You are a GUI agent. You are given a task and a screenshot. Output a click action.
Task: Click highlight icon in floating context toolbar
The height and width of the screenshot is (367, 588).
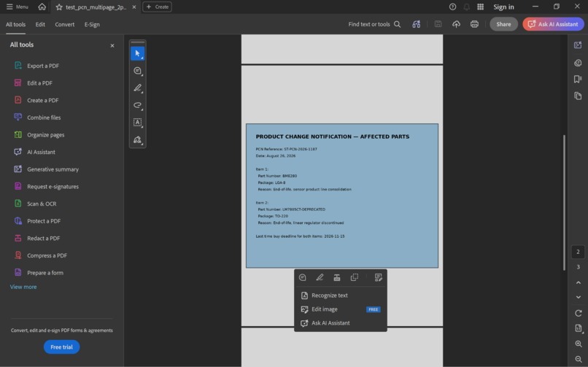[320, 277]
